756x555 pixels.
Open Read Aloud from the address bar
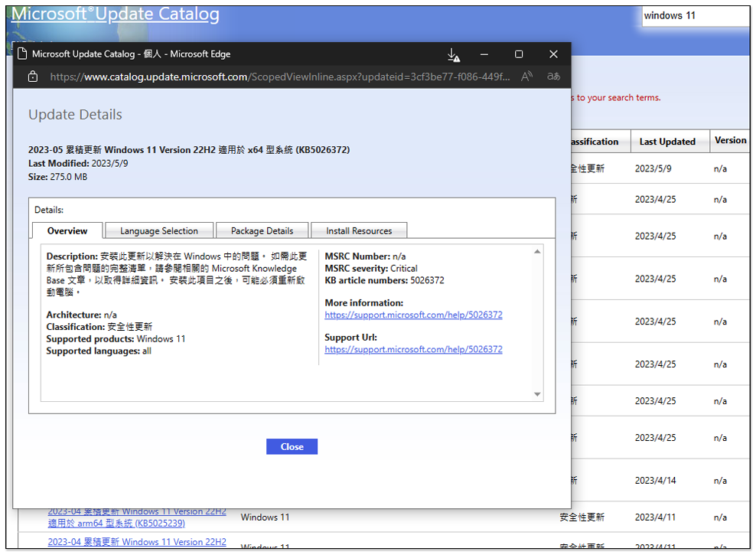coord(526,77)
